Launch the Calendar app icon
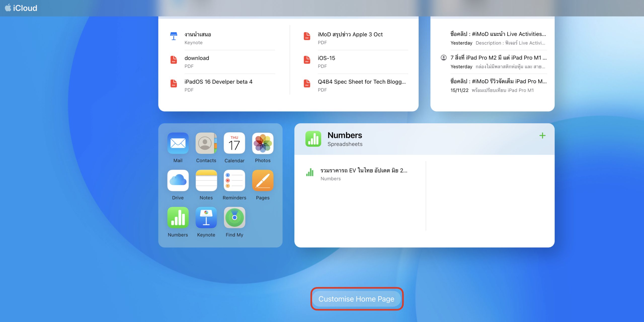 coord(234,143)
